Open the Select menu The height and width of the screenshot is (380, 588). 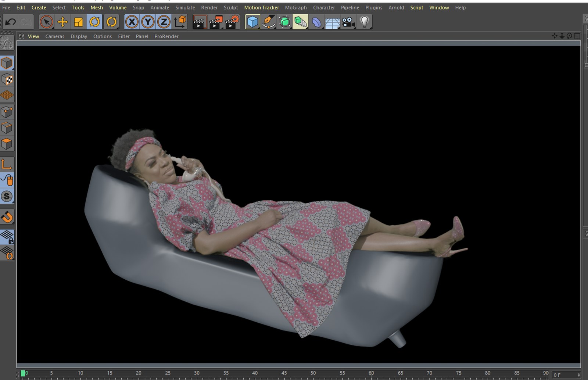coord(59,7)
